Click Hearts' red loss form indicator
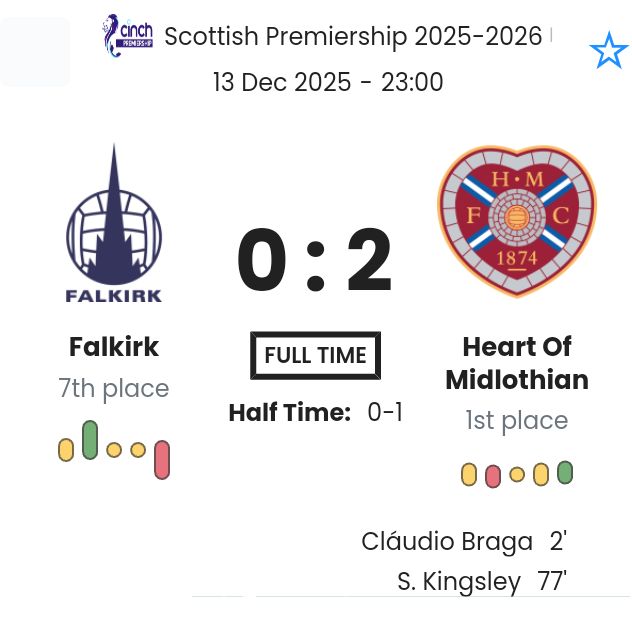The width and height of the screenshot is (632, 628). [x=493, y=476]
